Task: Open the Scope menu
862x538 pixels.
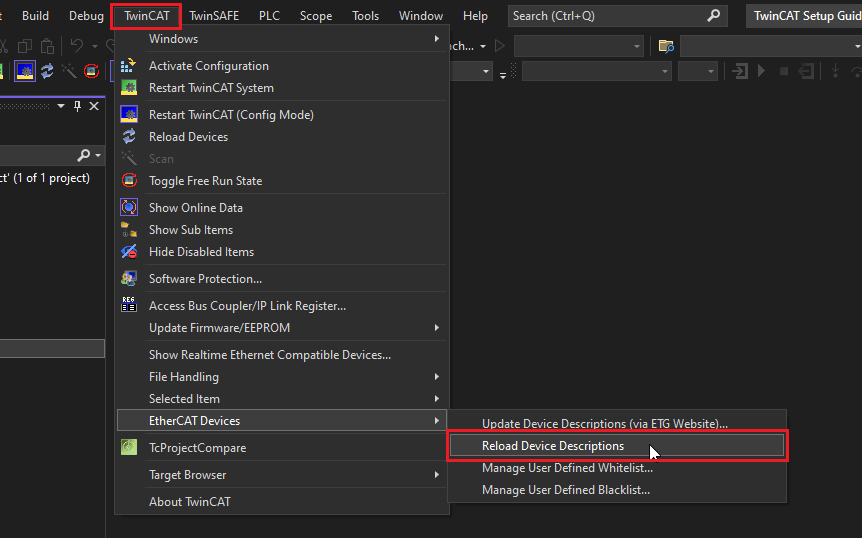Action: [316, 16]
